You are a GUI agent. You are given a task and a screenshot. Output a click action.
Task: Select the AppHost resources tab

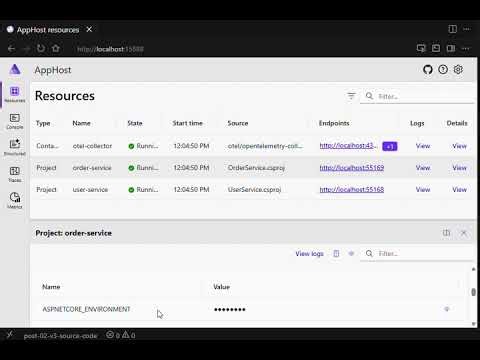pyautogui.click(x=48, y=30)
